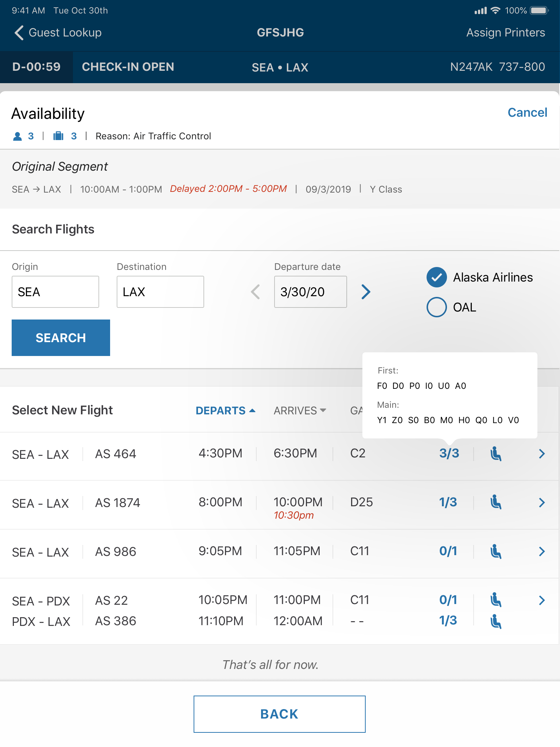The width and height of the screenshot is (560, 747).
Task: Tap the CHECK-IN OPEN status
Action: [128, 67]
